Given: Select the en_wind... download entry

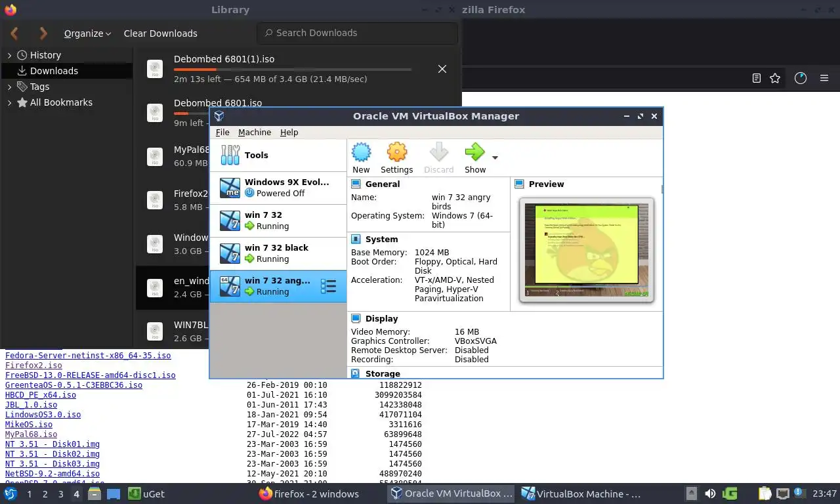Looking at the screenshot, I should click(x=172, y=287).
